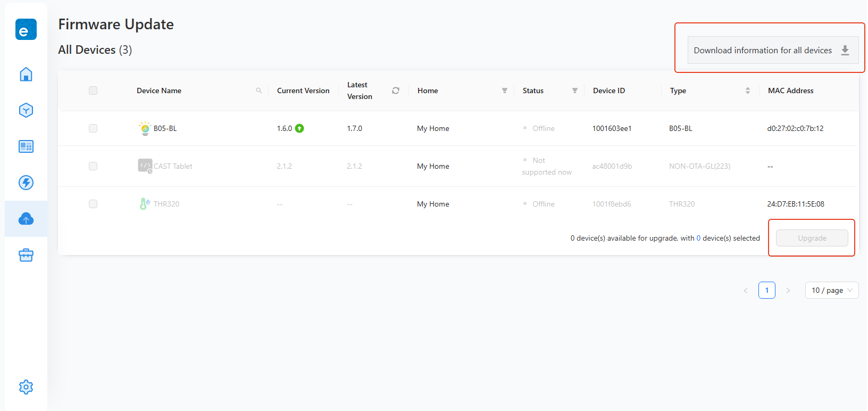Viewport: 868px width, 411px height.
Task: Select the cloud upload firmware icon
Action: pyautogui.click(x=26, y=219)
